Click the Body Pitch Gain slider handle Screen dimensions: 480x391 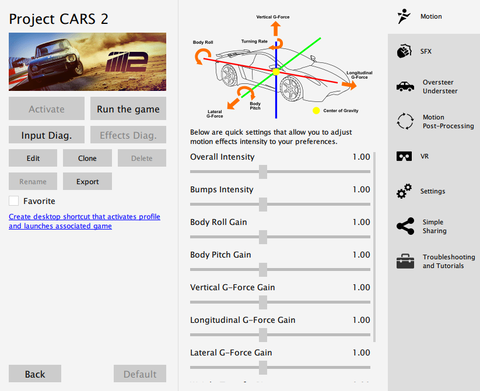point(263,270)
